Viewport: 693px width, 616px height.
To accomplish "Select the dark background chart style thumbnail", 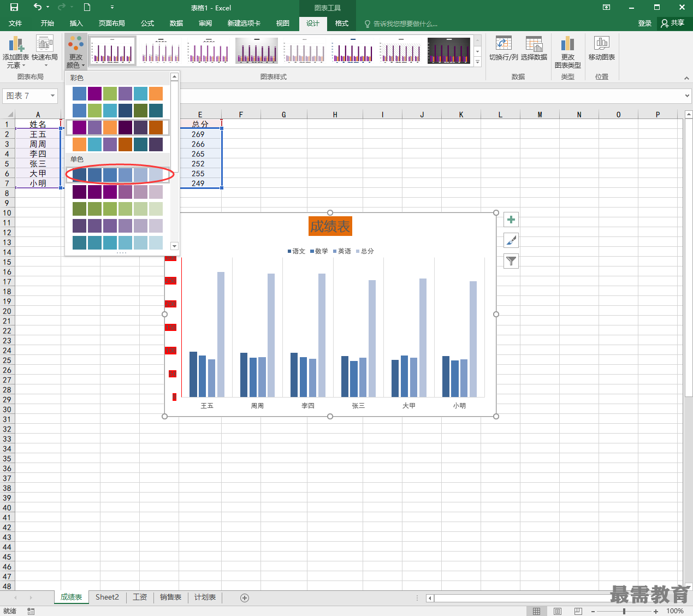I will click(x=449, y=51).
